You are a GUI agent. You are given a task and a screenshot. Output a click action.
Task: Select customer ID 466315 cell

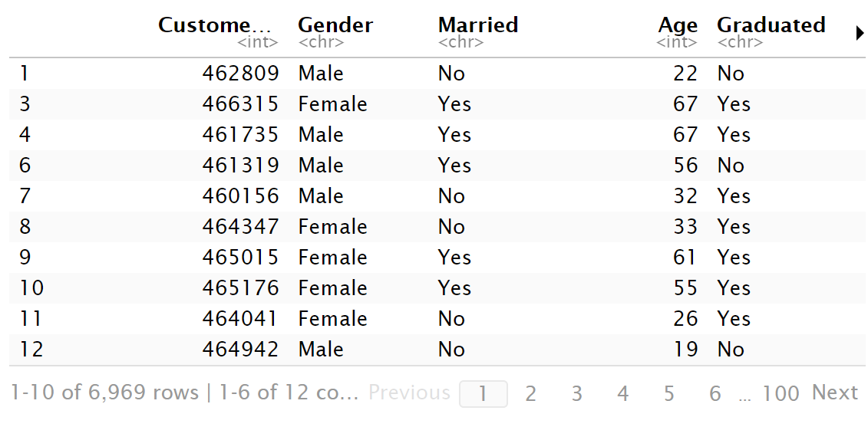coord(241,104)
